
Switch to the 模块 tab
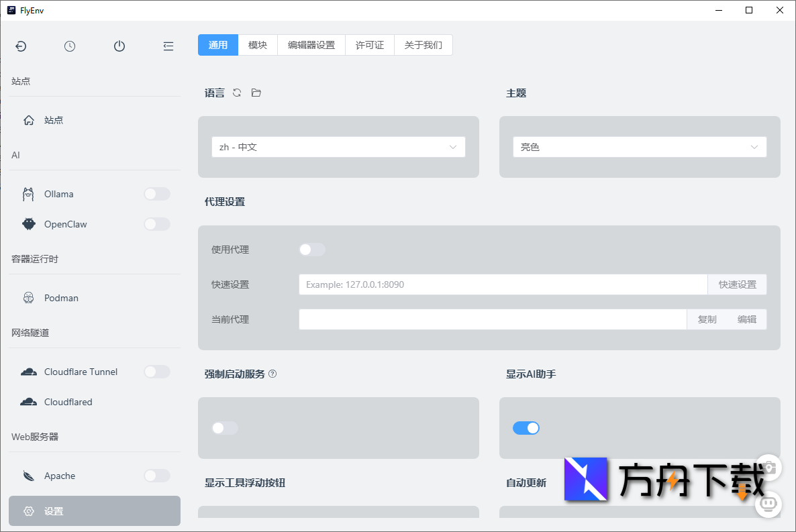(258, 45)
